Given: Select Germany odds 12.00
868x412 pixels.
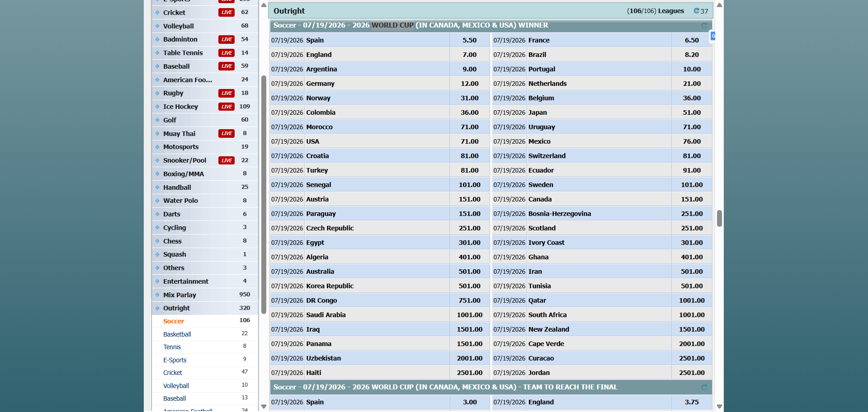Looking at the screenshot, I should [469, 84].
